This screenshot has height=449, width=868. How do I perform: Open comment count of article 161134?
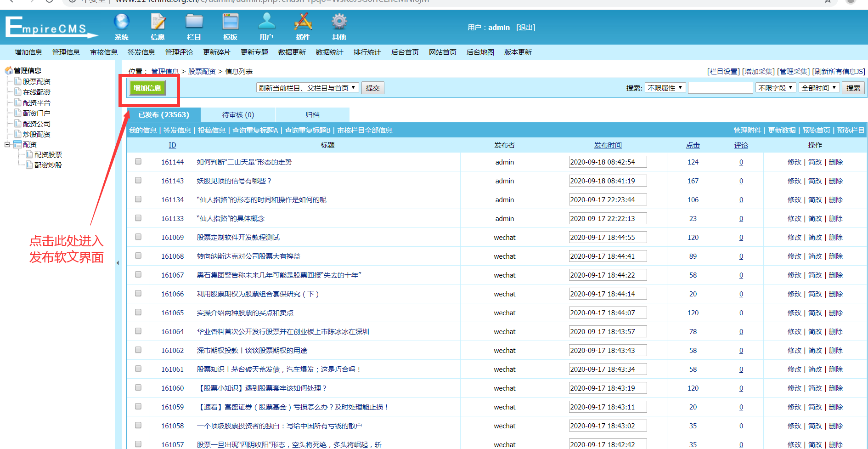[741, 199]
